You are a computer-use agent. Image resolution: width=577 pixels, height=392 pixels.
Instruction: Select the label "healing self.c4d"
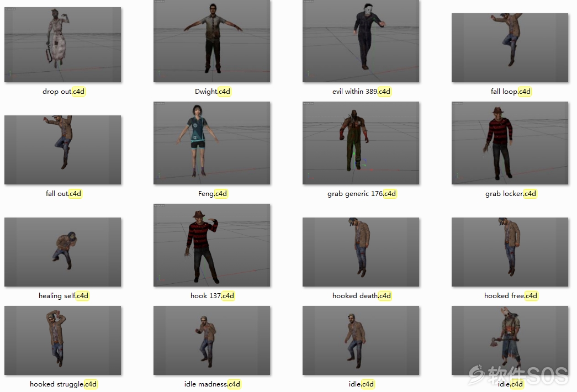tap(63, 295)
